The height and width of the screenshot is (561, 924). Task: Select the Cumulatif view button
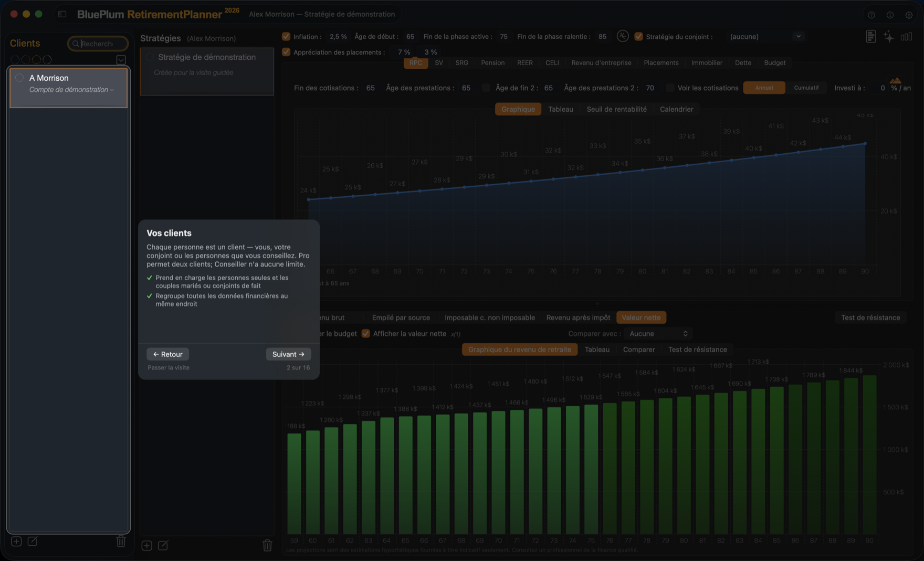pos(806,88)
